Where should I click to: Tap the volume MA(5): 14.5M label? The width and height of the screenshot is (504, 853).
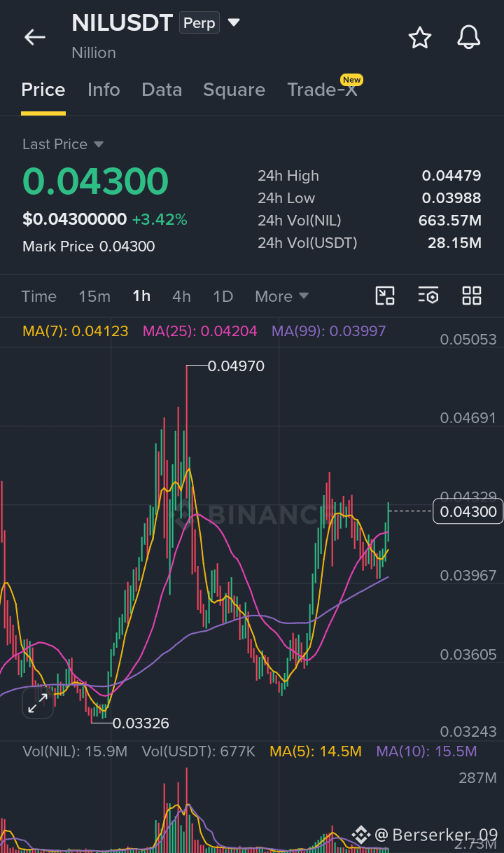316,751
